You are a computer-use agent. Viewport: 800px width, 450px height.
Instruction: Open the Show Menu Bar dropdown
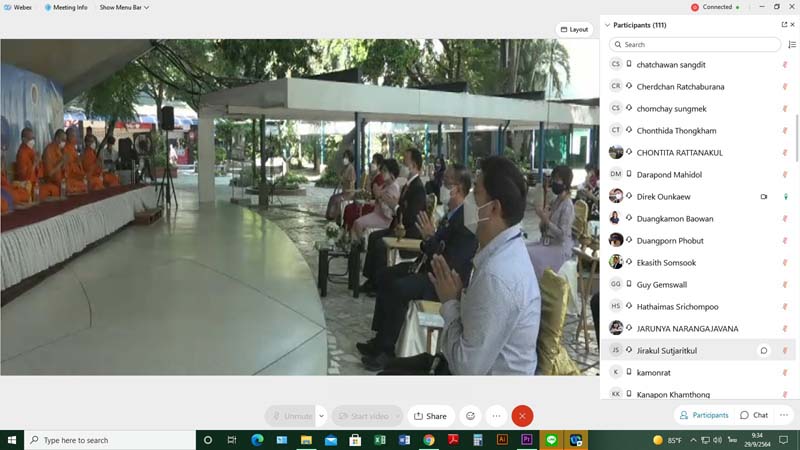coord(121,7)
